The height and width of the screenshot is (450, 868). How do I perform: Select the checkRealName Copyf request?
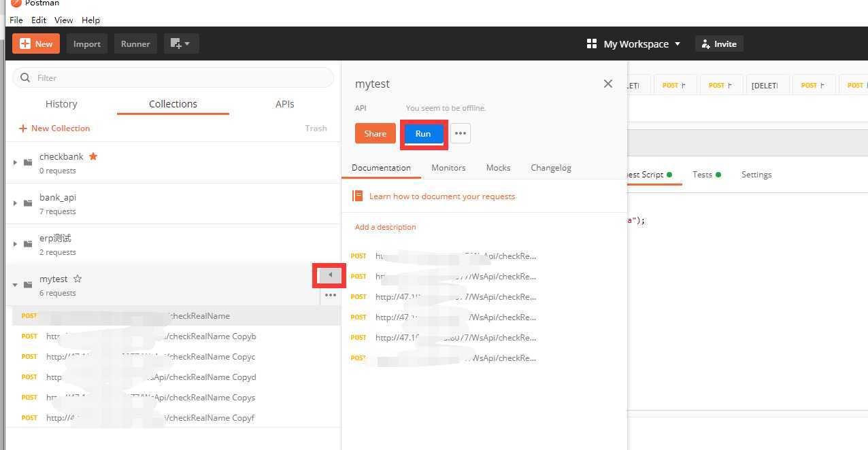click(176, 417)
